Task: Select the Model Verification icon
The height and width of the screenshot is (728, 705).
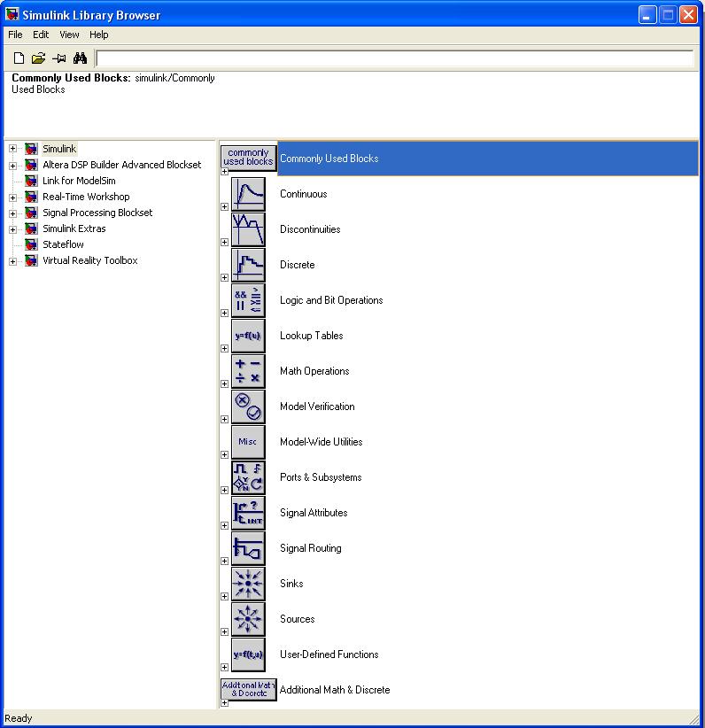Action: pos(248,407)
